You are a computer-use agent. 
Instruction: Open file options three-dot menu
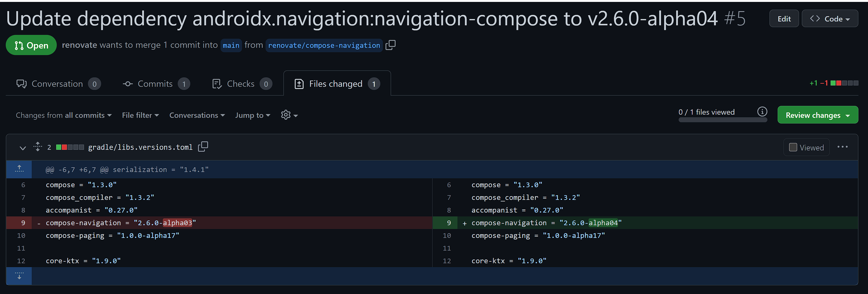pos(842,147)
